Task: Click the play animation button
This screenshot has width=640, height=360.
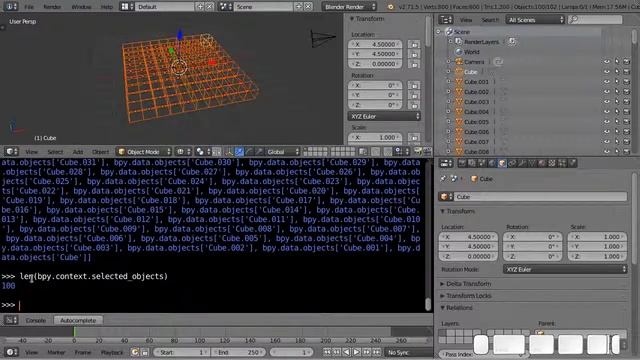Action: 356,352
